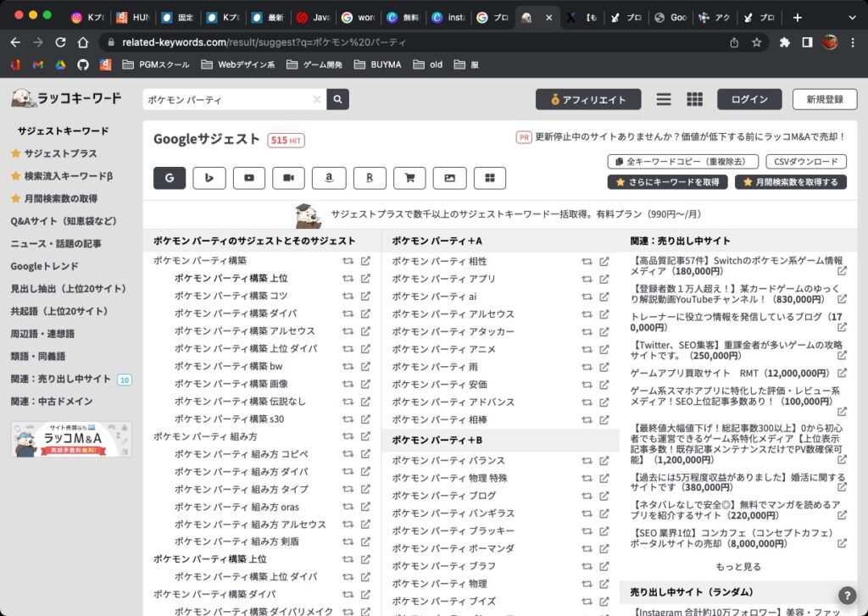Click the CSVダウンロード button

805,161
